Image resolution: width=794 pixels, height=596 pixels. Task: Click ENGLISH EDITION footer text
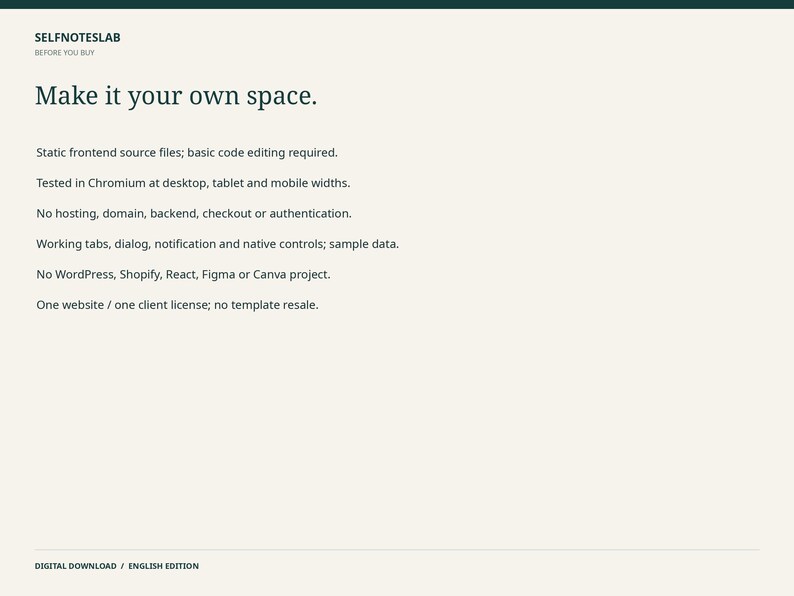(x=164, y=566)
